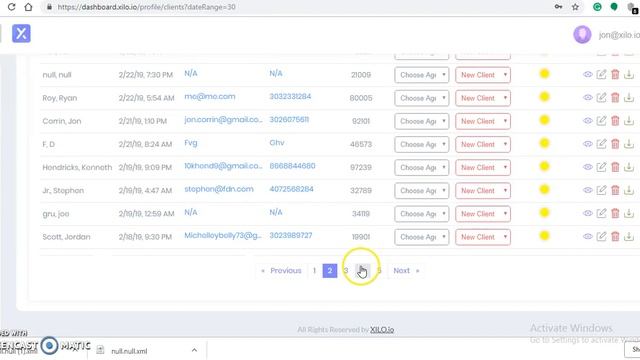Edit the Corrin, Jon client record
Viewport: 640px width, 360px height.
pyautogui.click(x=601, y=121)
